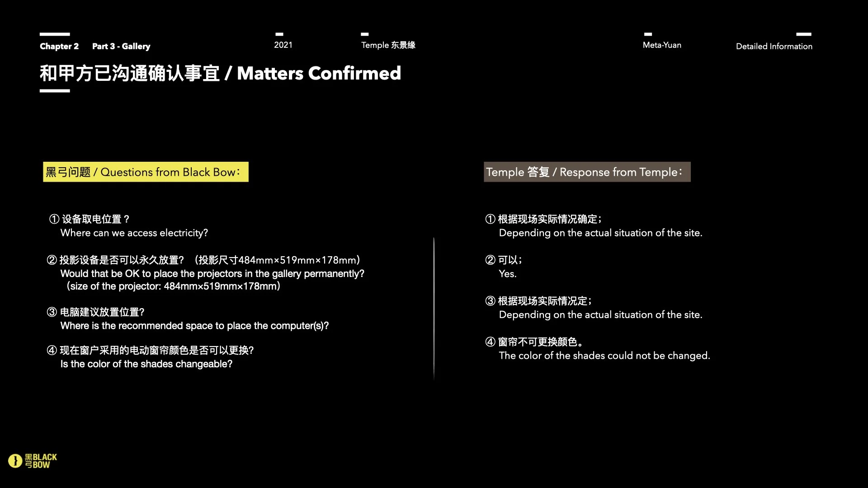Click the circled ② icon above Yes response
868x488 pixels.
coord(491,260)
